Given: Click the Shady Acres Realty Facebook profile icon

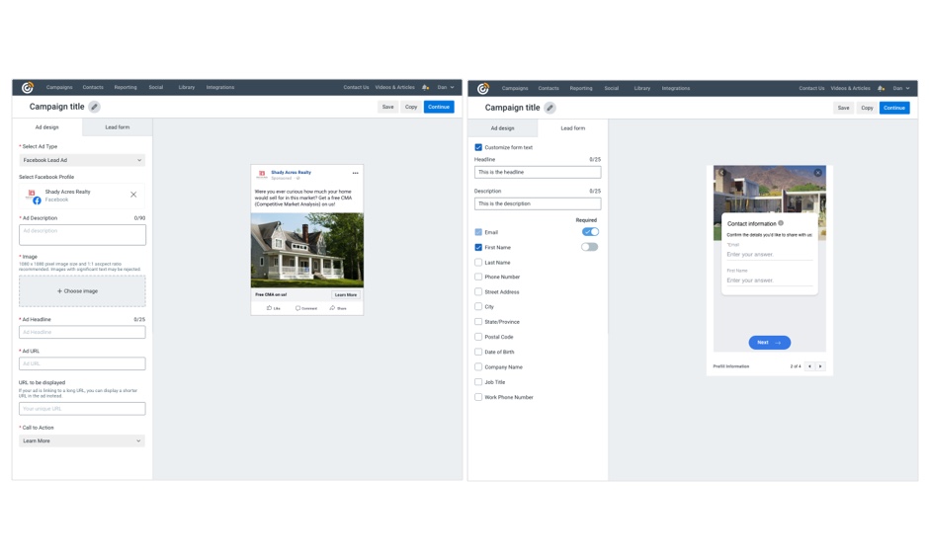Looking at the screenshot, I should (34, 196).
